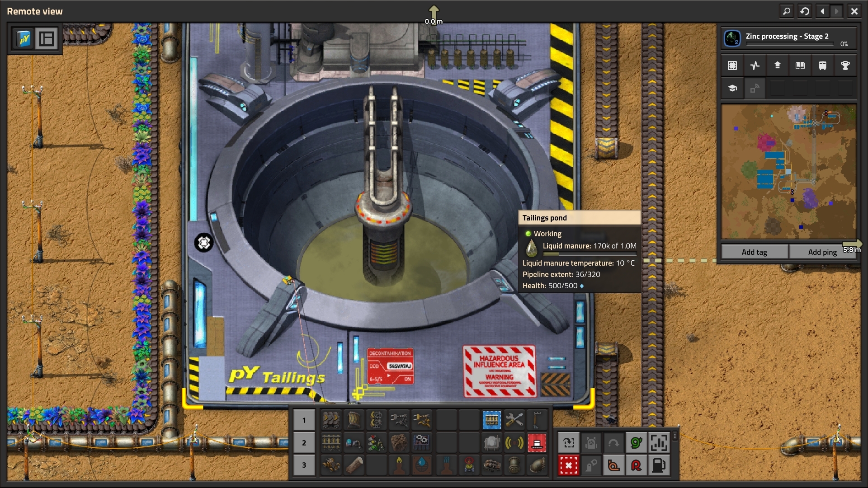Expand the shortcut bar three-dot menu
Viewport: 868px width, 488px height.
click(x=675, y=436)
